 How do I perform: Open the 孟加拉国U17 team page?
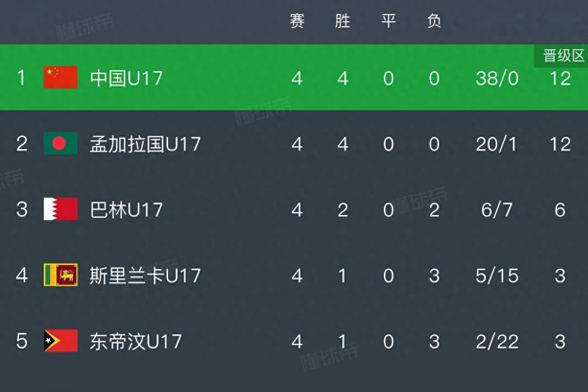pos(145,144)
